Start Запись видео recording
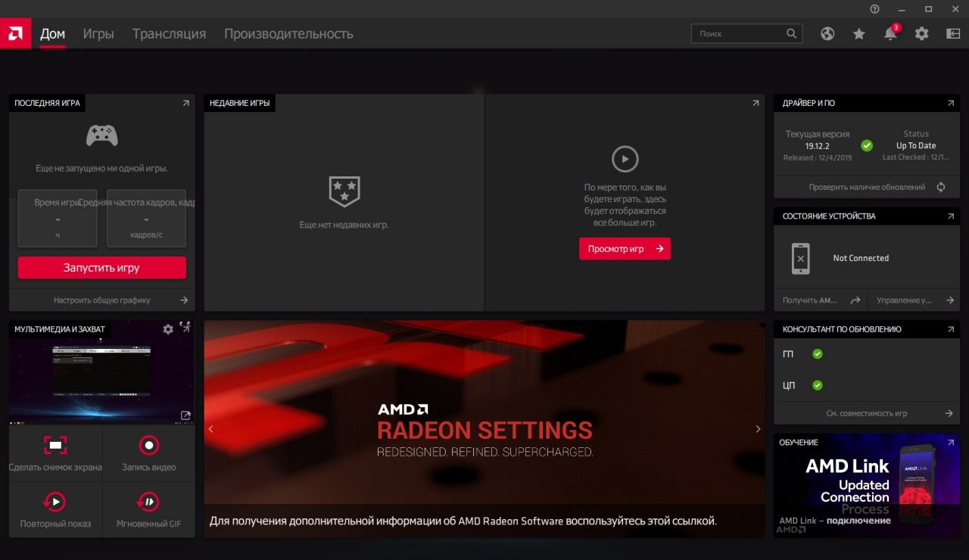Viewport: 969px width, 560px height. click(x=148, y=453)
